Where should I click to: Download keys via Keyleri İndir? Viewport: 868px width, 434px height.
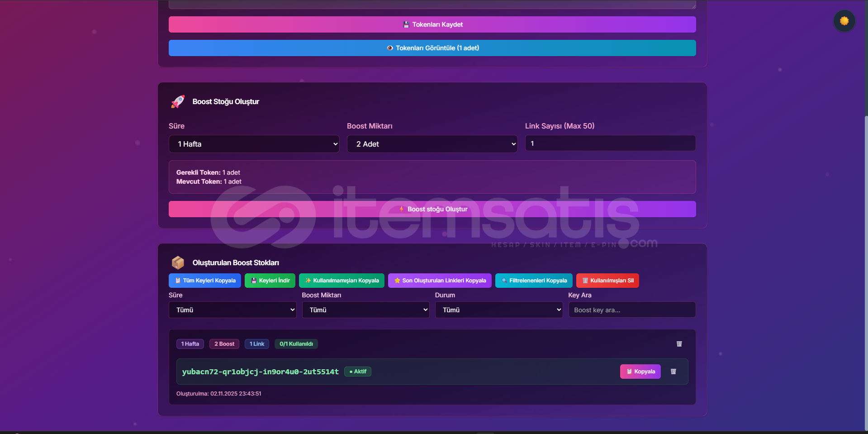pyautogui.click(x=270, y=281)
